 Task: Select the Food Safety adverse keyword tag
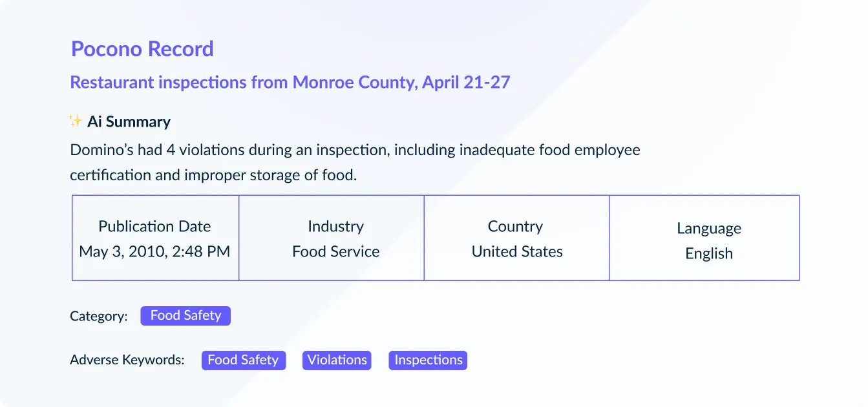point(243,360)
